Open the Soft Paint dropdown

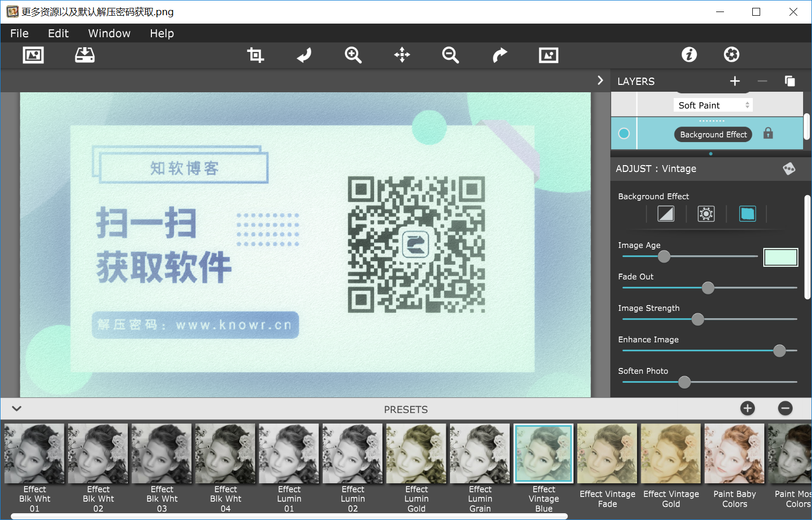click(712, 105)
